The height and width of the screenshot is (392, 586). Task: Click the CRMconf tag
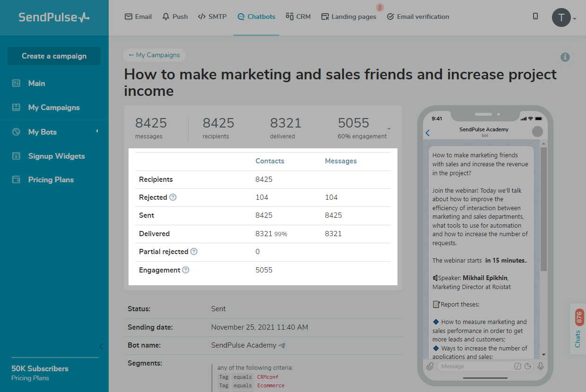pos(267,377)
